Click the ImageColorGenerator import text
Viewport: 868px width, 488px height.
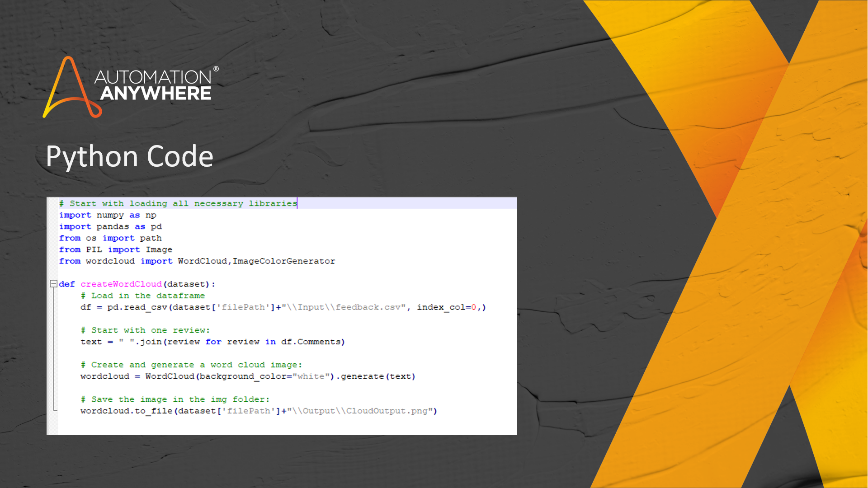284,261
